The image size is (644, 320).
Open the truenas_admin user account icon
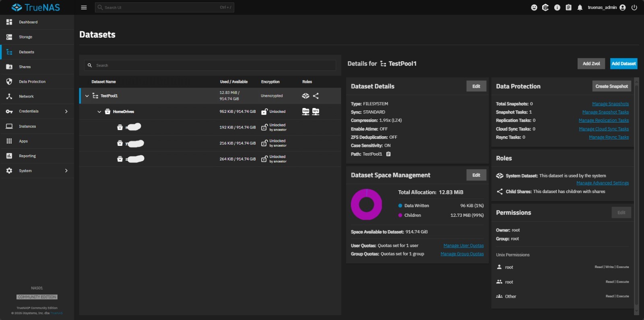pyautogui.click(x=623, y=7)
